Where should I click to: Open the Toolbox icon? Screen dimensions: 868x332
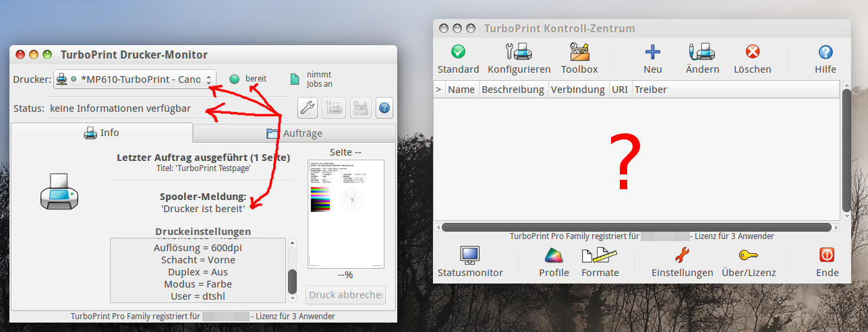[579, 53]
